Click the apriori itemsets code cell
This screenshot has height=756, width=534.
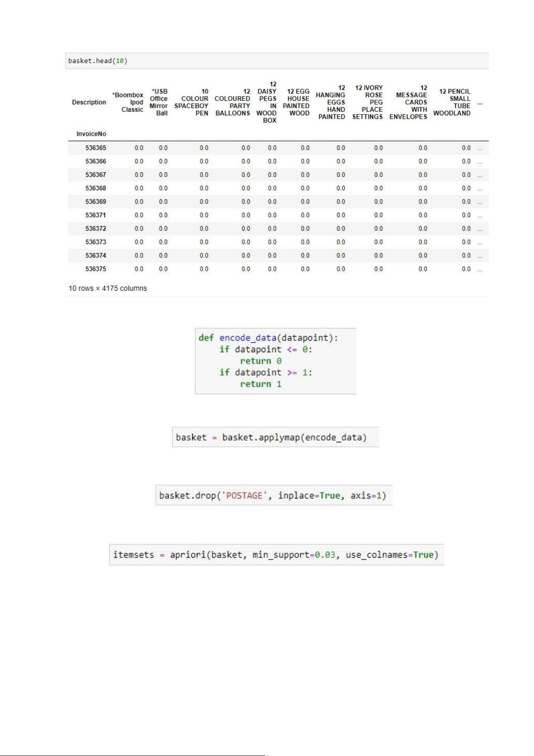(x=277, y=555)
